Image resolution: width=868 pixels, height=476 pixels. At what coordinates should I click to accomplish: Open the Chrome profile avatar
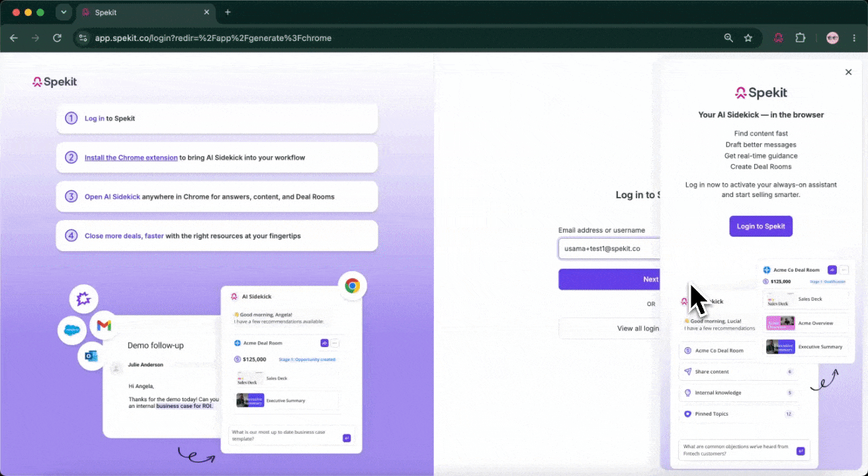click(832, 38)
